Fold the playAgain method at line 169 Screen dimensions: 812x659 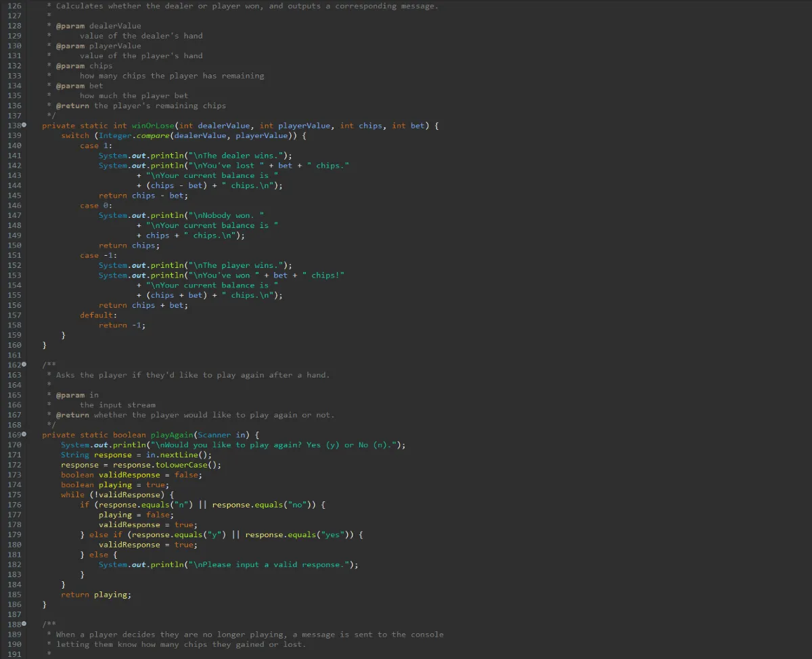[x=24, y=435]
